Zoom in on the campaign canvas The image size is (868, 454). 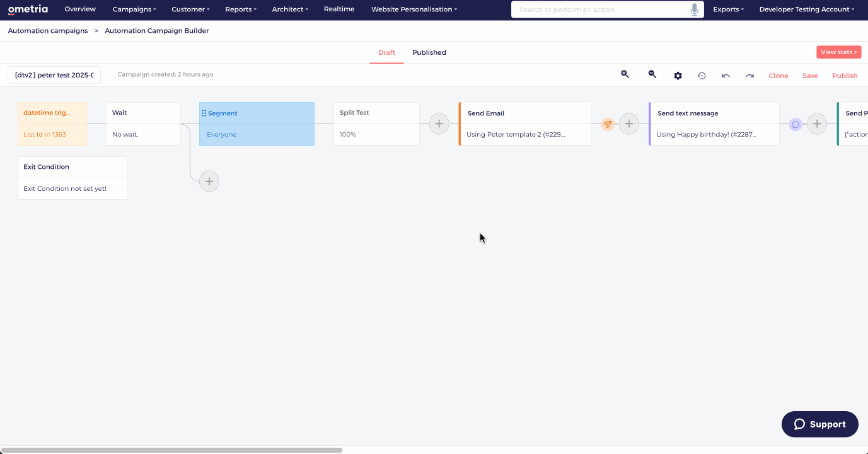[x=625, y=74]
